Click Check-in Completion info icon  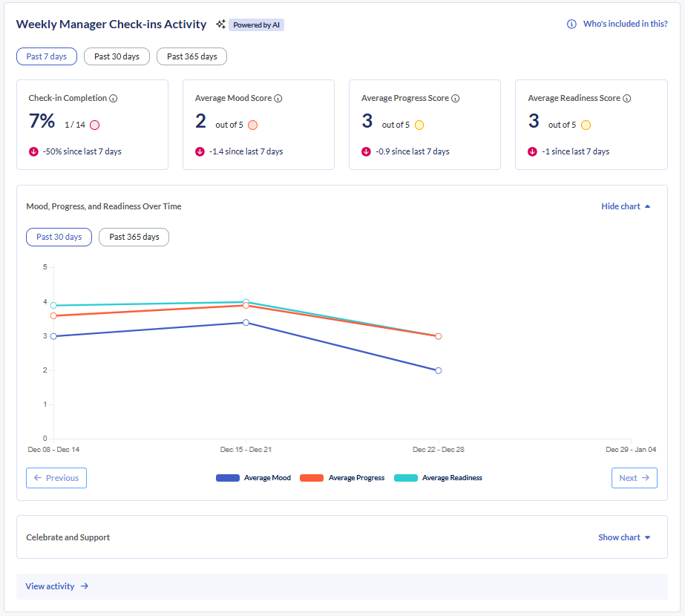coord(114,98)
